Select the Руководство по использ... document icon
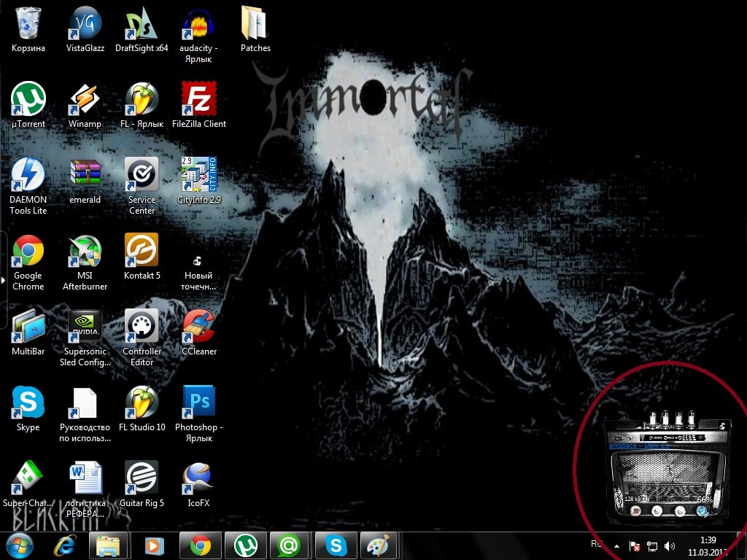747x560 pixels. pos(85,414)
